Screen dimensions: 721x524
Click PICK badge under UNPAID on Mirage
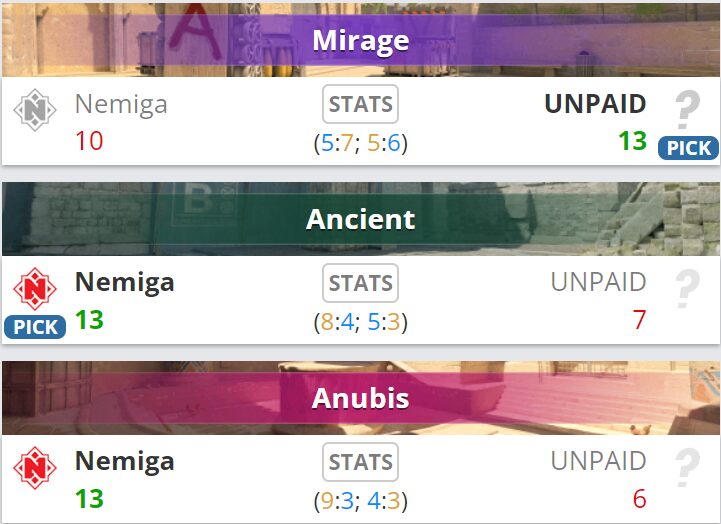pyautogui.click(x=688, y=149)
